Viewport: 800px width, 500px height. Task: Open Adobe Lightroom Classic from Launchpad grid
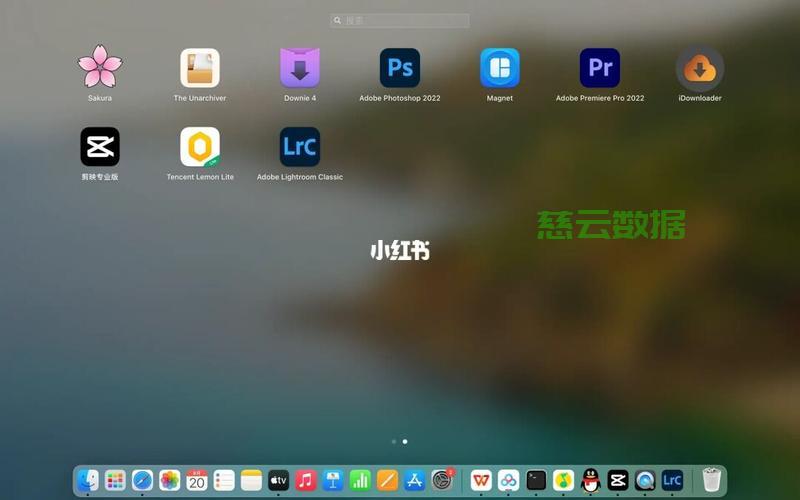[300, 147]
